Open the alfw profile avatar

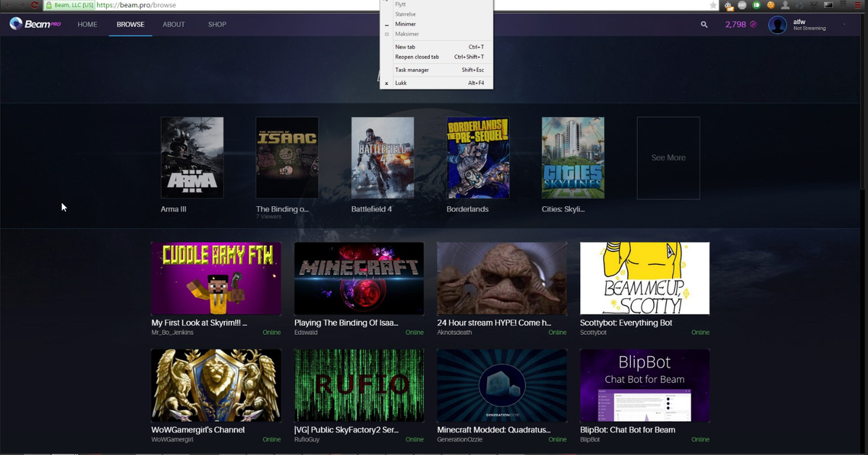point(778,25)
